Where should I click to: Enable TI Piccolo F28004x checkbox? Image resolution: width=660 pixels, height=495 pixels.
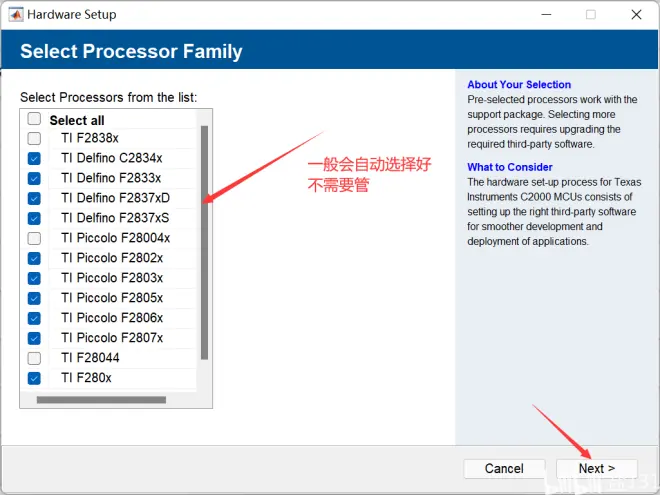coord(34,238)
